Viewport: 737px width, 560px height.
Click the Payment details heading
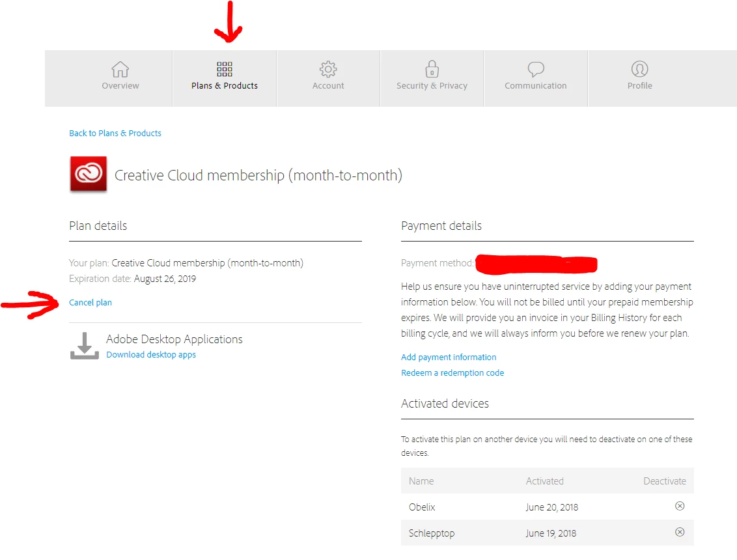tap(441, 226)
